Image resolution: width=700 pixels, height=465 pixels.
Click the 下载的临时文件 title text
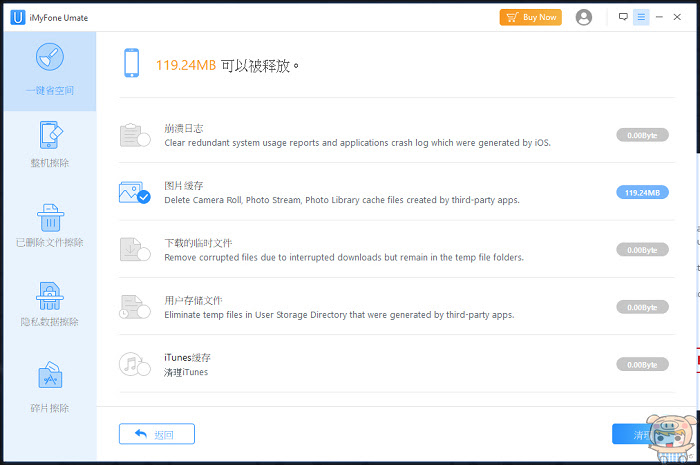[198, 243]
